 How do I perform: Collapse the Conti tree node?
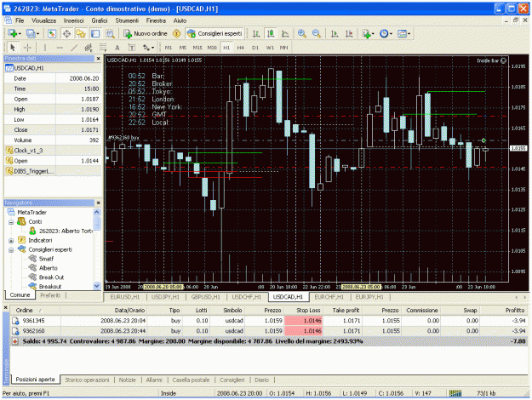[x=11, y=222]
